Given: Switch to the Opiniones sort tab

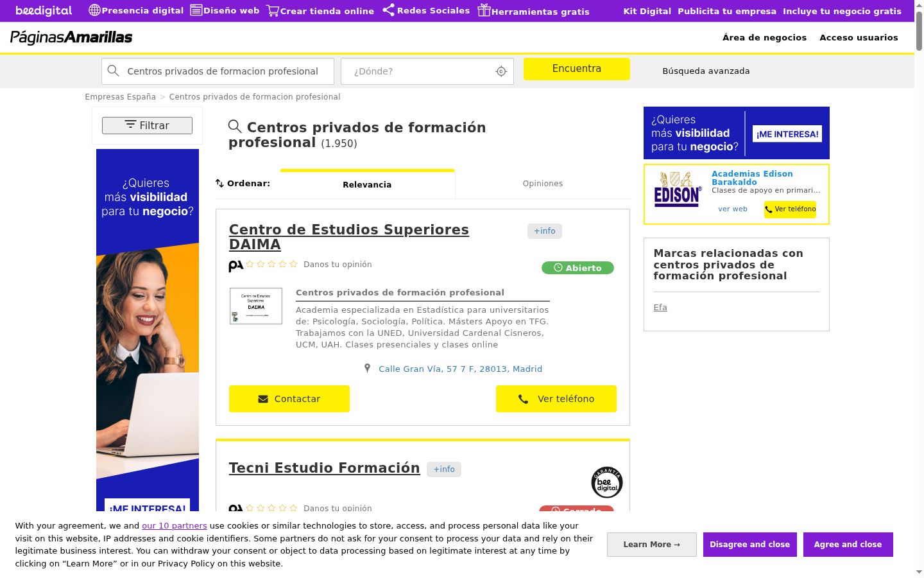Looking at the screenshot, I should pos(543,184).
